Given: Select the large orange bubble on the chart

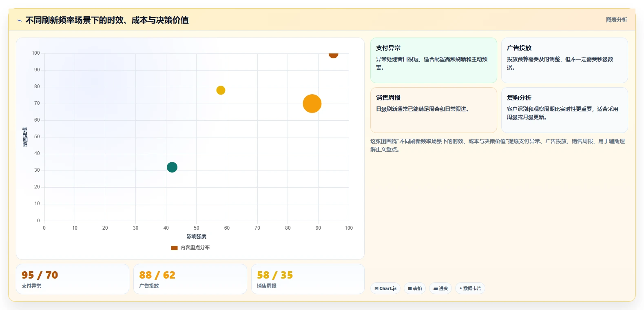Looking at the screenshot, I should 312,104.
